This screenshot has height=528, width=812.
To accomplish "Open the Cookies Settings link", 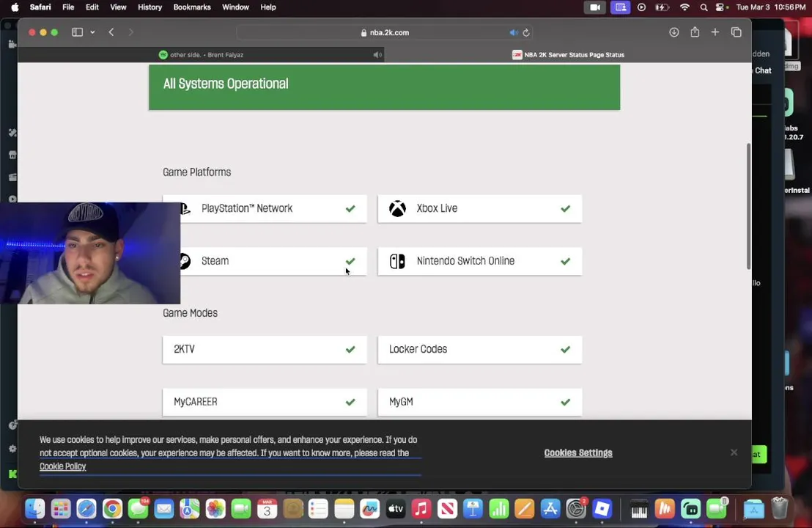I will (x=578, y=453).
